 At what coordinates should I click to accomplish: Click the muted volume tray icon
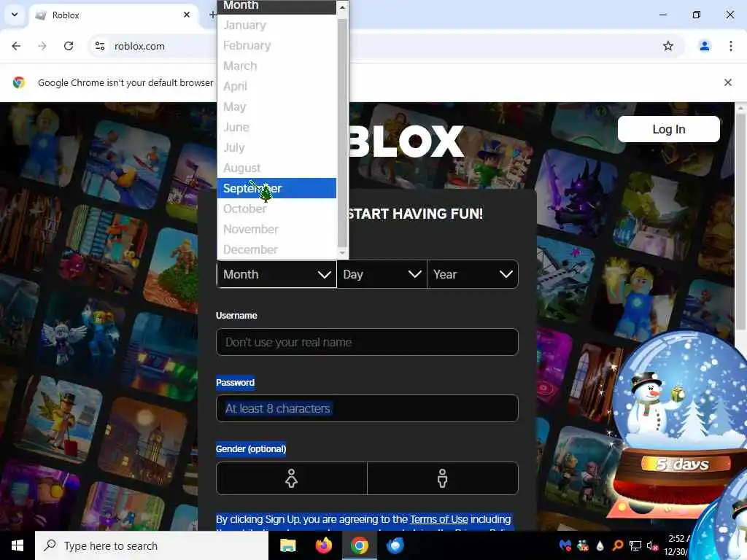click(x=653, y=545)
